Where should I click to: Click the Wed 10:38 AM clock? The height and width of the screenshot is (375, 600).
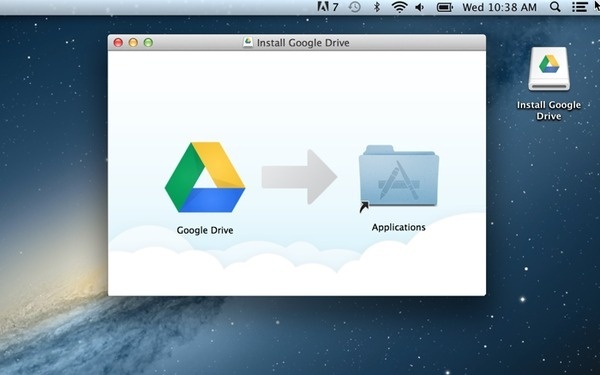[499, 7]
